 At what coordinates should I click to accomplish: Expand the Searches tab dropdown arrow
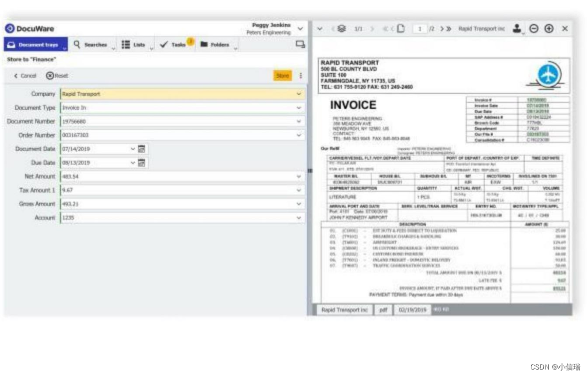click(113, 49)
